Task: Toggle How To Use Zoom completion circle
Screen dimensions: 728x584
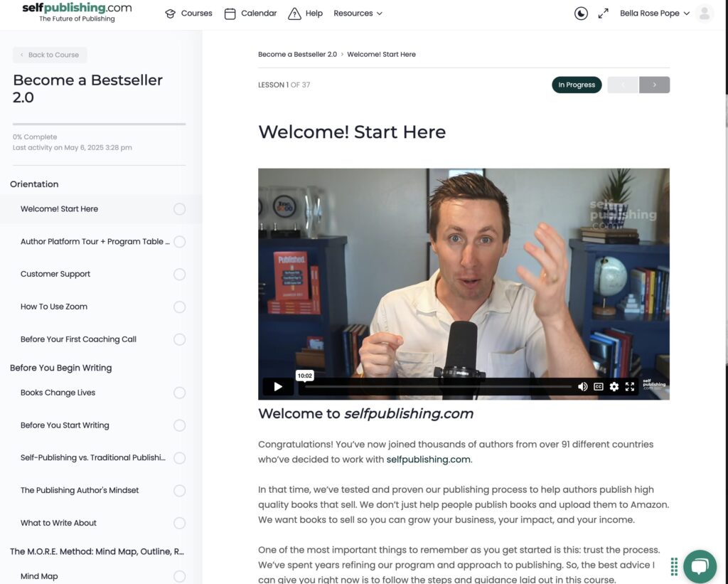Action: tap(180, 307)
